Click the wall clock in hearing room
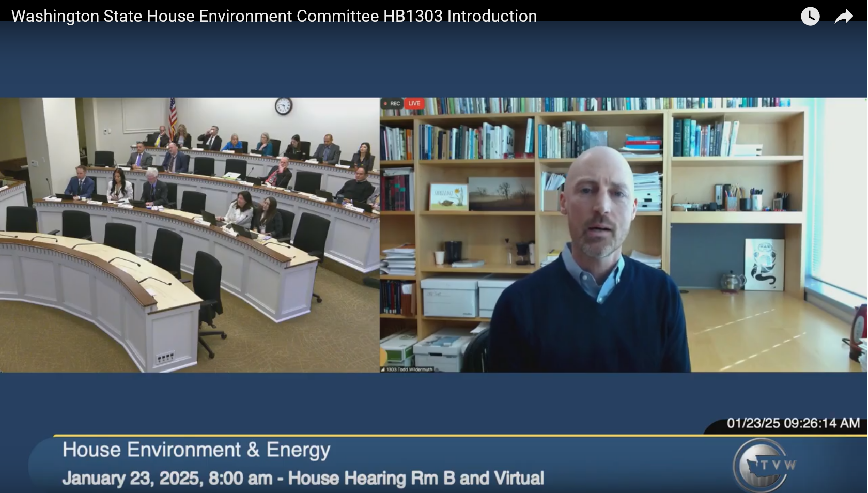 pos(283,106)
